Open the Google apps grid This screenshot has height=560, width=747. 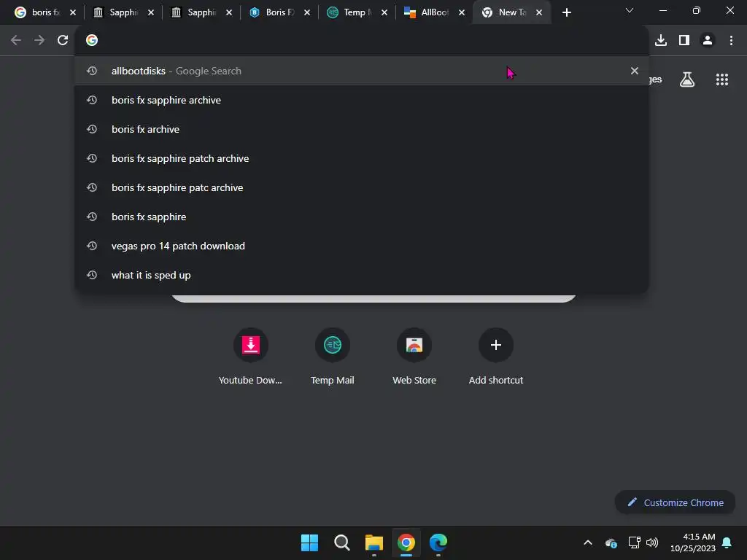[722, 79]
